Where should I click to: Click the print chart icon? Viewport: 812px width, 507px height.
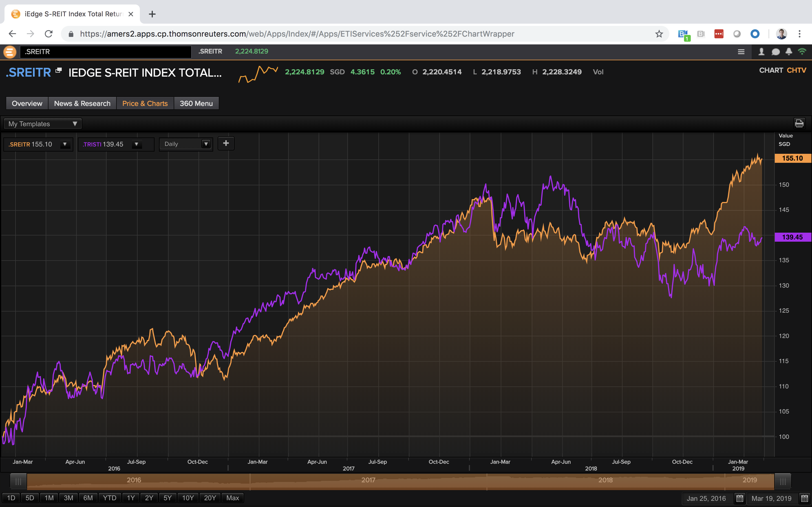pos(799,123)
